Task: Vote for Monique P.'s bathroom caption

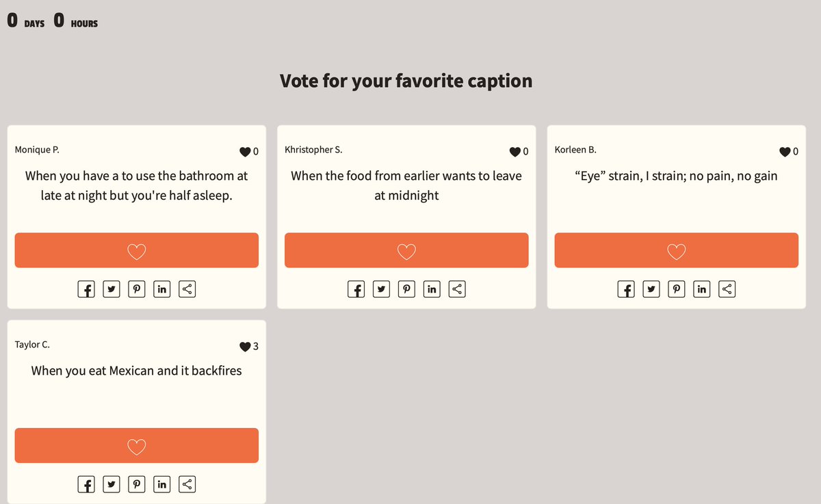Action: [137, 250]
